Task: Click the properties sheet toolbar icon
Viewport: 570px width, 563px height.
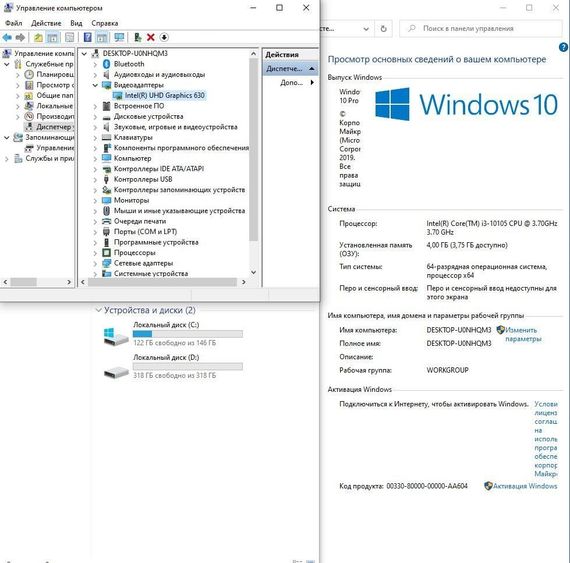Action: coord(69,37)
